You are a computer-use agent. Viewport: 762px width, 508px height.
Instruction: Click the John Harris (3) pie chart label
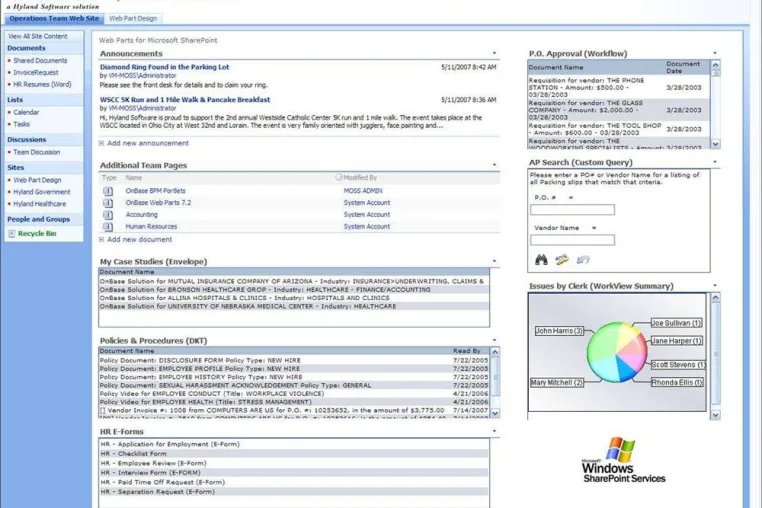tap(559, 331)
